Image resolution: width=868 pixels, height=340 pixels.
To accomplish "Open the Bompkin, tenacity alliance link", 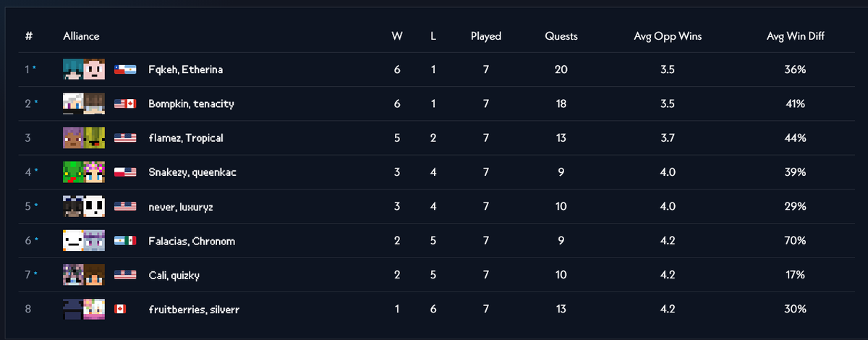I will click(191, 104).
